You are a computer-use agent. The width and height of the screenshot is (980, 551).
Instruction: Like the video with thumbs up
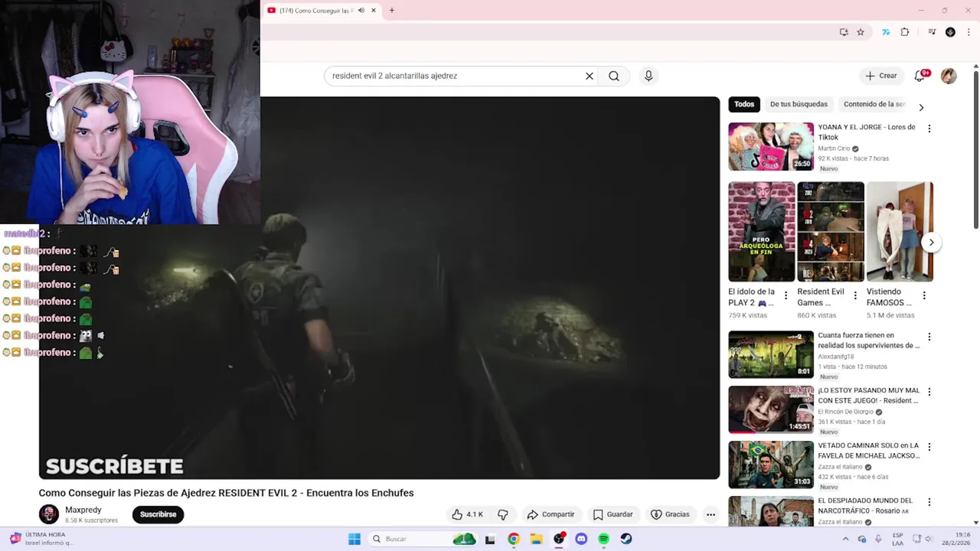click(468, 514)
